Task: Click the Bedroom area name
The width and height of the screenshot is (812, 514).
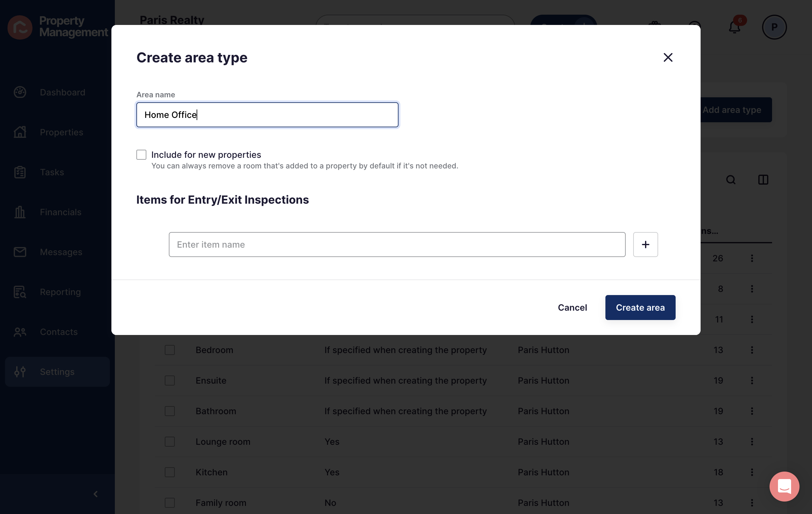Action: tap(214, 350)
